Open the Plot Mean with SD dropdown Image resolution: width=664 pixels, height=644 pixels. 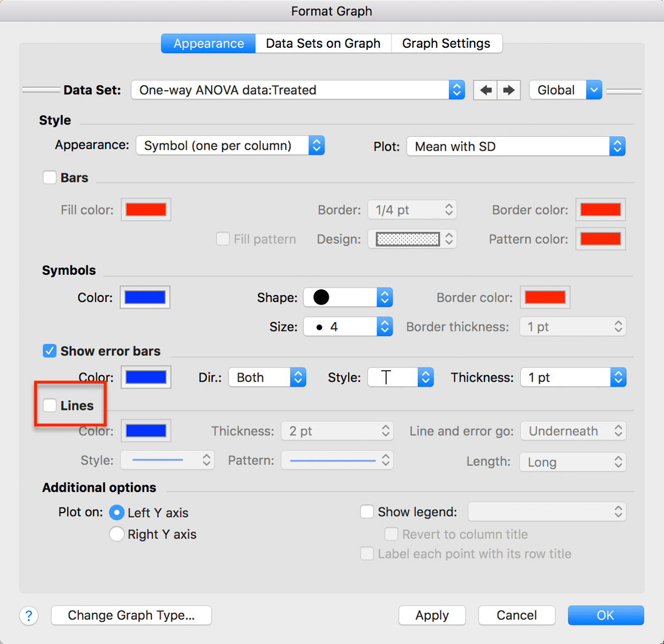617,146
